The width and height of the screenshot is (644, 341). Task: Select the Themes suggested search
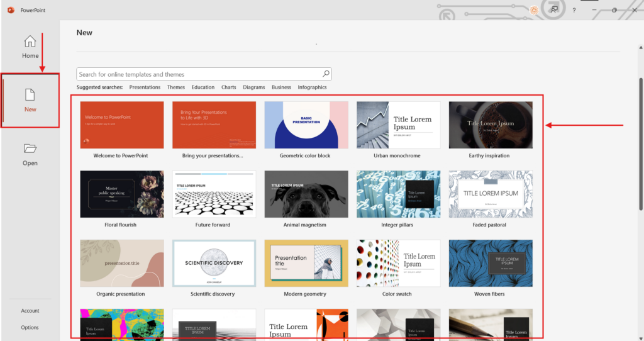tap(176, 87)
